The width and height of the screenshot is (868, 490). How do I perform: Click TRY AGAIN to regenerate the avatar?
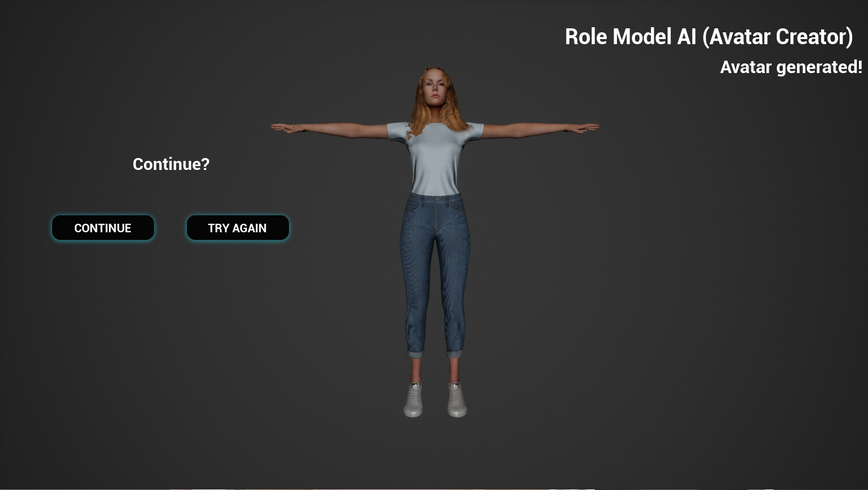[237, 228]
